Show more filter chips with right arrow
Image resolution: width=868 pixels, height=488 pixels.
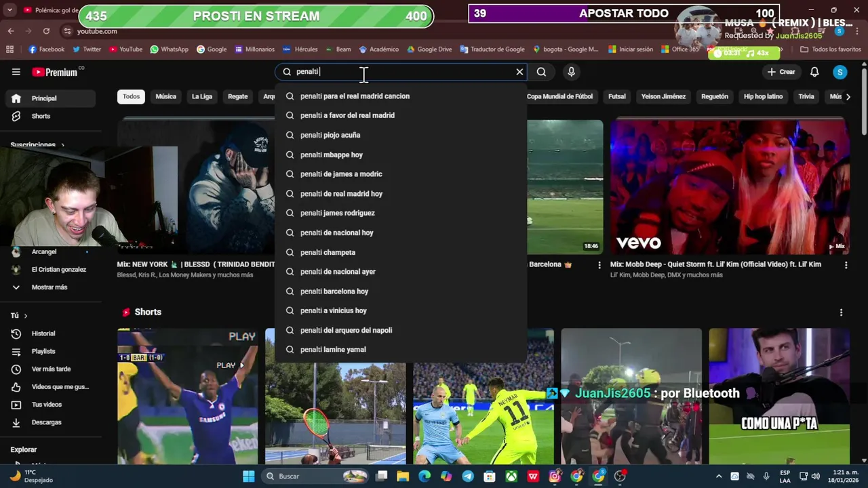848,96
